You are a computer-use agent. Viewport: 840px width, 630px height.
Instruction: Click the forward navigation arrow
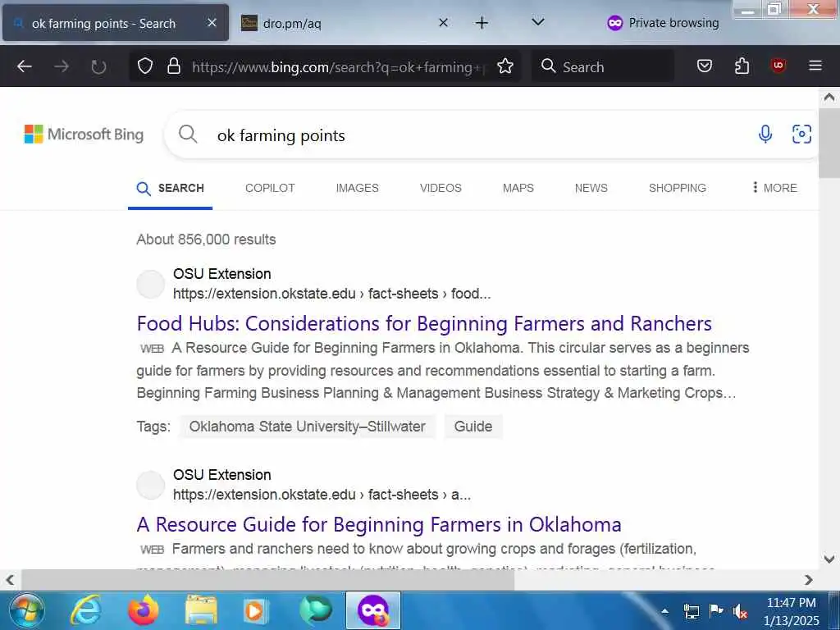(62, 66)
